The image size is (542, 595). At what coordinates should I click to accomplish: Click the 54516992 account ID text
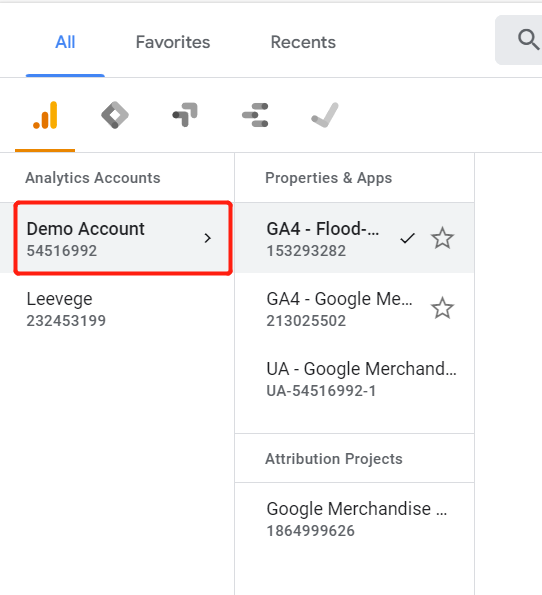coord(61,251)
